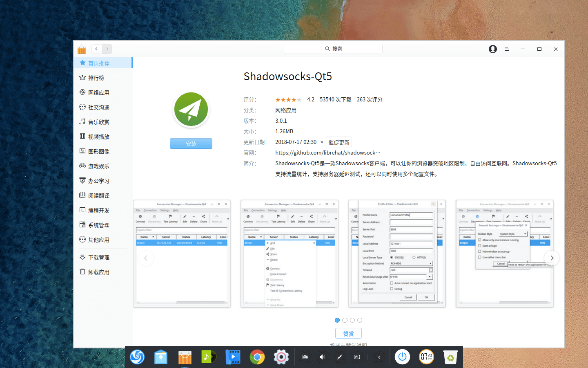Open 图形图像 graphics category
Viewport: 588px width, 368px height.
pyautogui.click(x=103, y=151)
